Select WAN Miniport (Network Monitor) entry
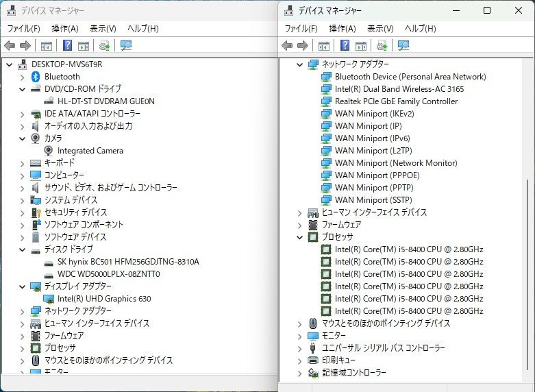535x392 pixels. (x=396, y=163)
